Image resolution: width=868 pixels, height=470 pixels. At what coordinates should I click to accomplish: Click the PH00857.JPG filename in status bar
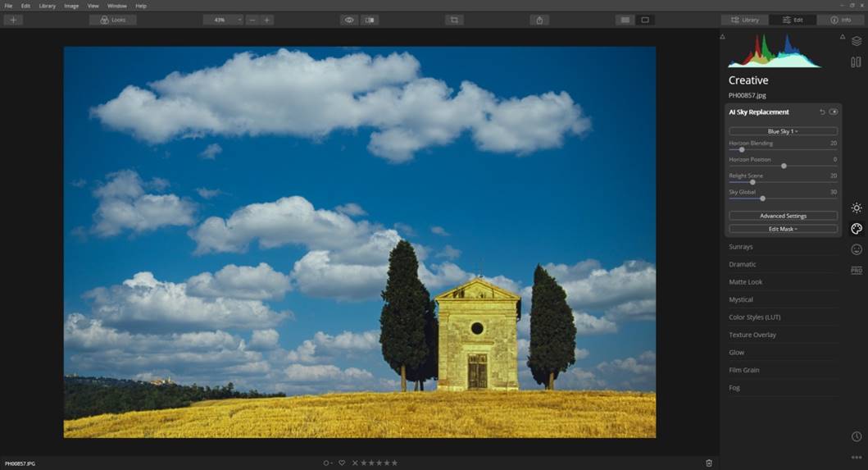click(x=20, y=463)
